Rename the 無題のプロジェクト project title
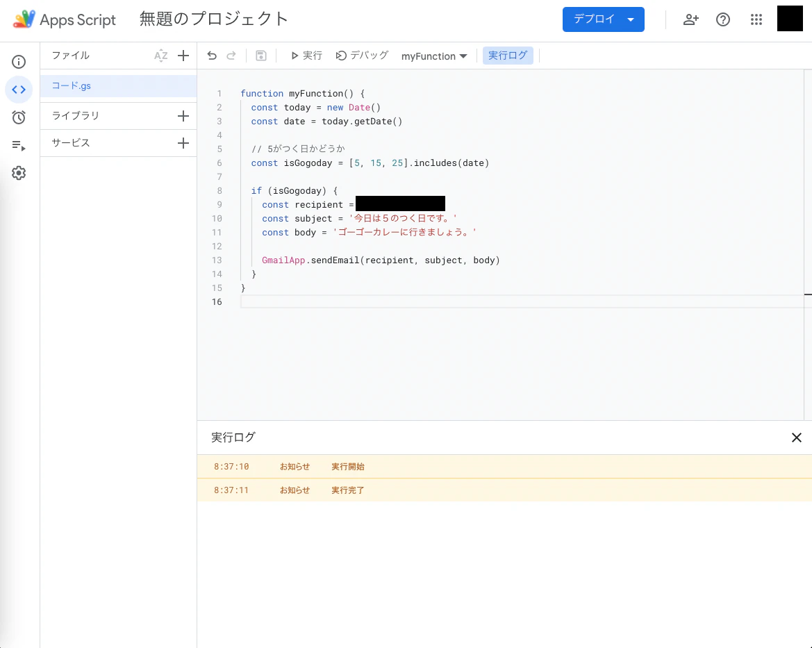812x648 pixels. click(213, 19)
